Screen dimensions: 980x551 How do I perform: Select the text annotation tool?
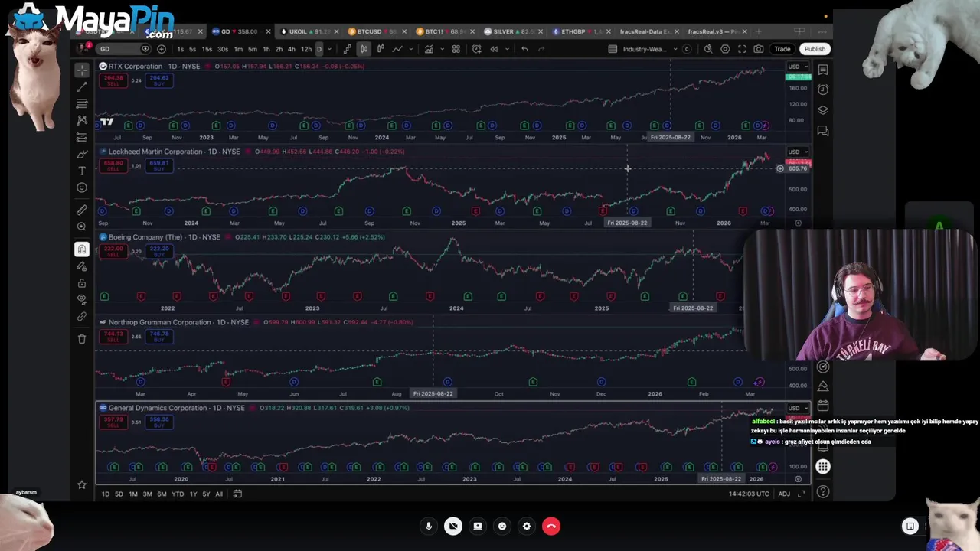click(82, 171)
